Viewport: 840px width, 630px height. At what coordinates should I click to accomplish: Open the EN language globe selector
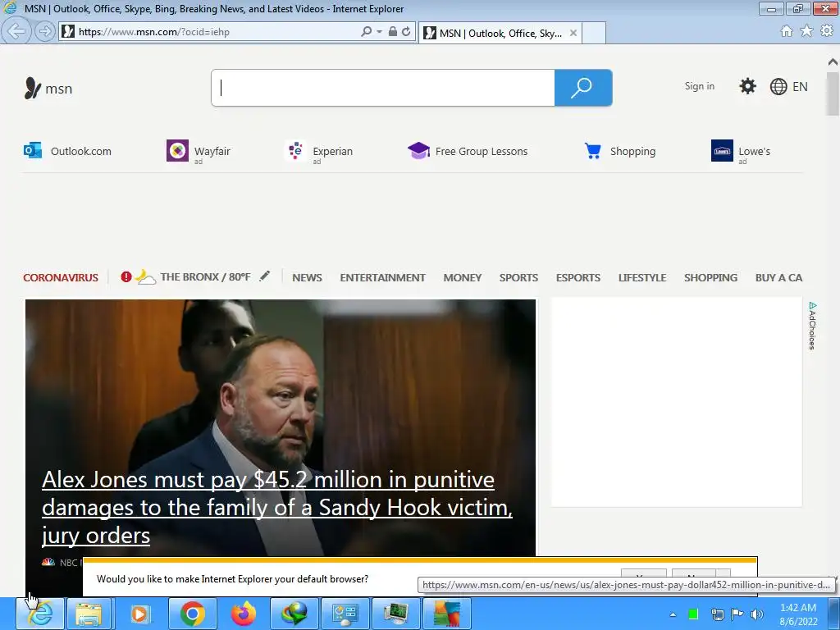(x=788, y=86)
